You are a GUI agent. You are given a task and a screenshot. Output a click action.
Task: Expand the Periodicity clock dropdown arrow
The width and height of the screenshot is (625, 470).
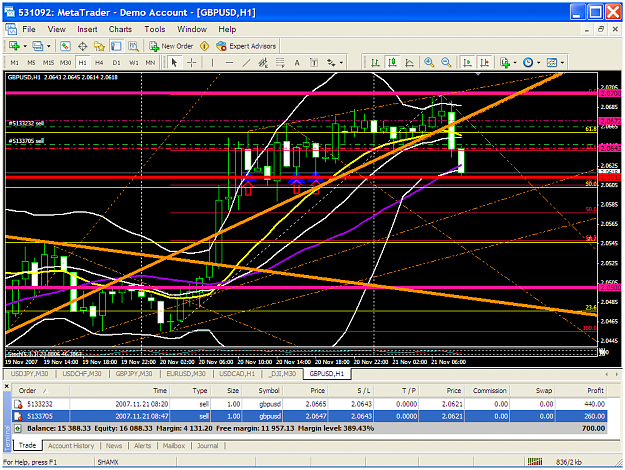(x=539, y=63)
